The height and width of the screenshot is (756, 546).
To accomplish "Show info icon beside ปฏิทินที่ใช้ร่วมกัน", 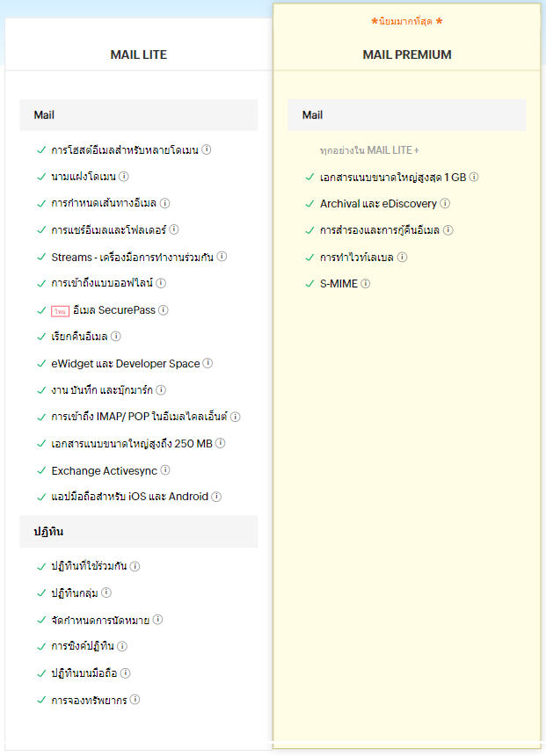I will [x=135, y=566].
